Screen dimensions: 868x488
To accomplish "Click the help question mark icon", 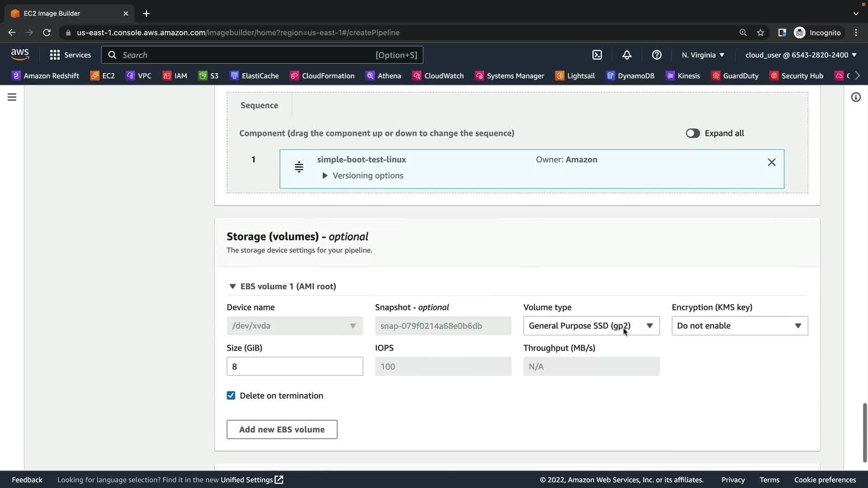I will (x=656, y=55).
